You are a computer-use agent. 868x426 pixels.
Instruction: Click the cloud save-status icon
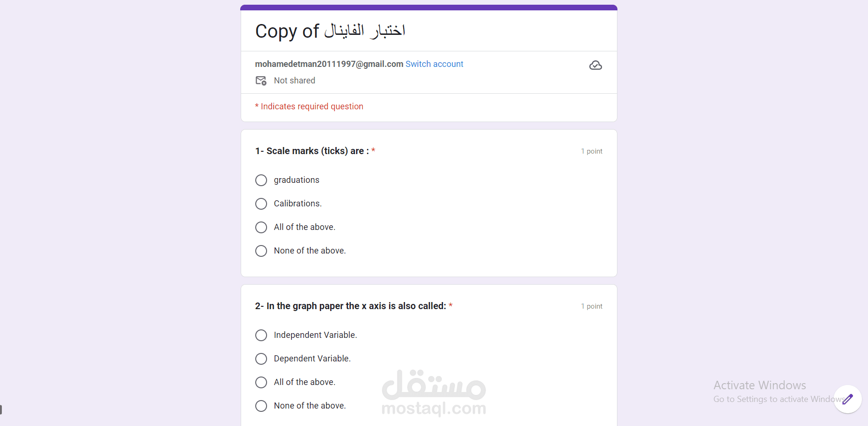coord(595,65)
